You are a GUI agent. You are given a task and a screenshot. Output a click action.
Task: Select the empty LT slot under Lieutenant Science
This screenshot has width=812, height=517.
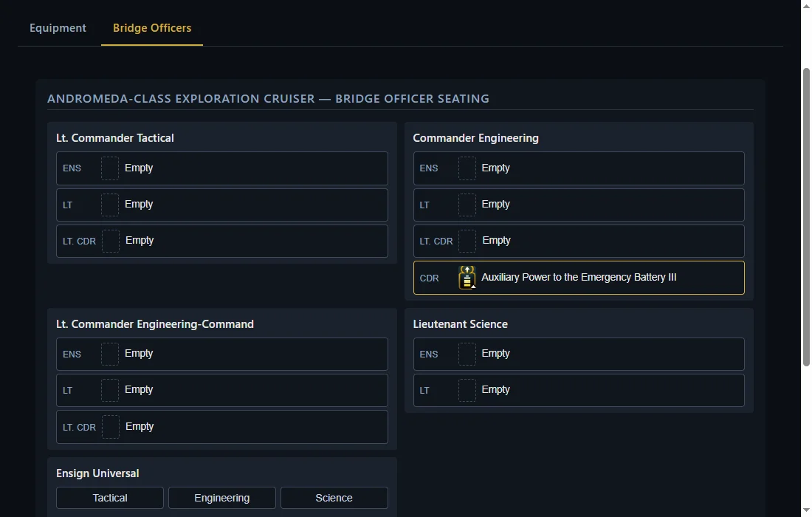pos(579,390)
